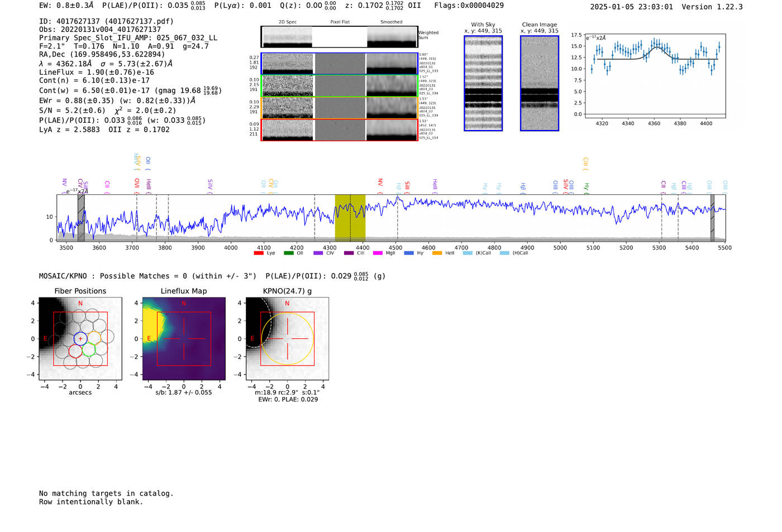Screen dimensions: 782x532
Task: Select the "Pixel Flat" column header
Action: [340, 22]
